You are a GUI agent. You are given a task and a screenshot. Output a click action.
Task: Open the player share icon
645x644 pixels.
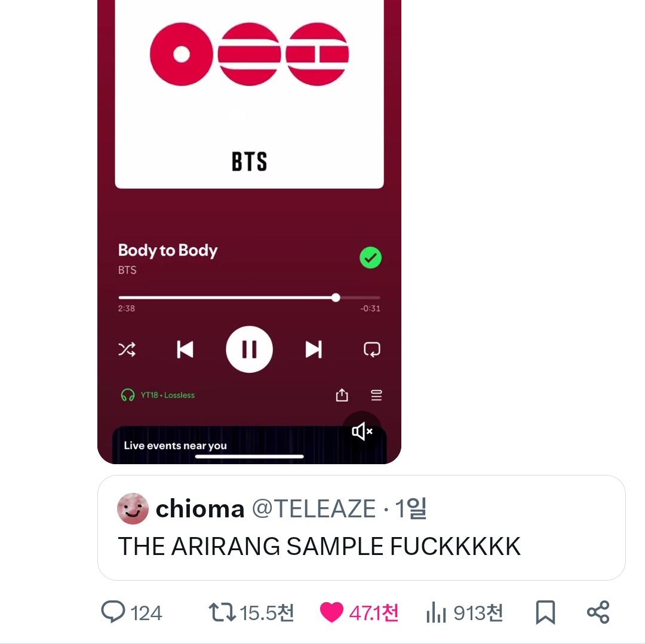(342, 395)
